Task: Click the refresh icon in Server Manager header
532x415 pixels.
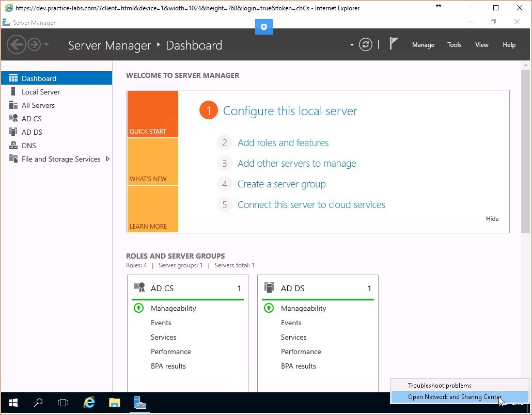Action: pyautogui.click(x=366, y=45)
